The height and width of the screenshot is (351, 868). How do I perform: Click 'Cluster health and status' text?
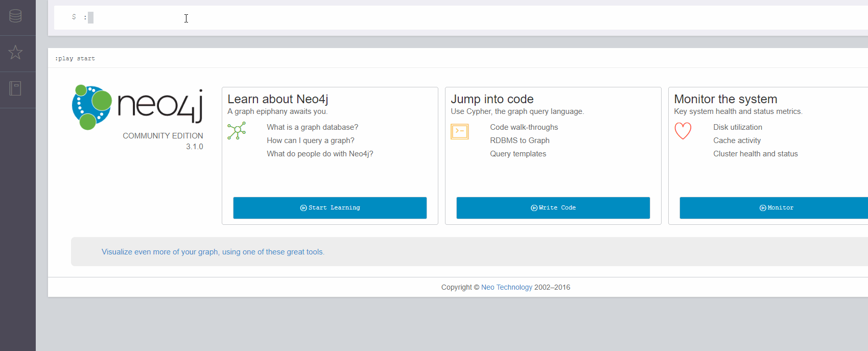click(756, 154)
